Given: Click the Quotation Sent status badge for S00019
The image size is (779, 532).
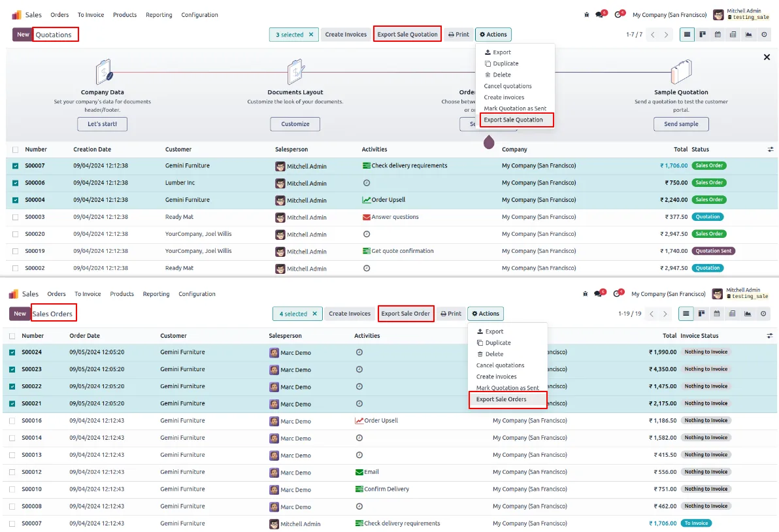Looking at the screenshot, I should [714, 251].
